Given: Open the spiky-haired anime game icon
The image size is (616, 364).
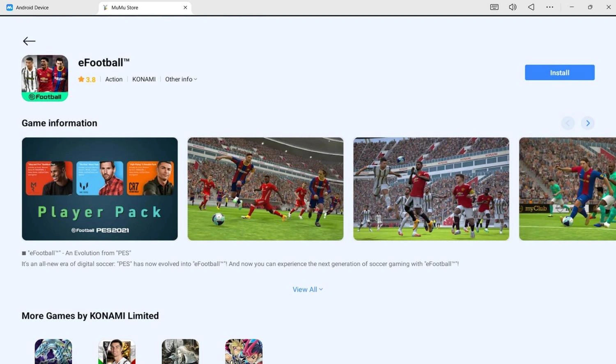Looking at the screenshot, I should (x=244, y=352).
